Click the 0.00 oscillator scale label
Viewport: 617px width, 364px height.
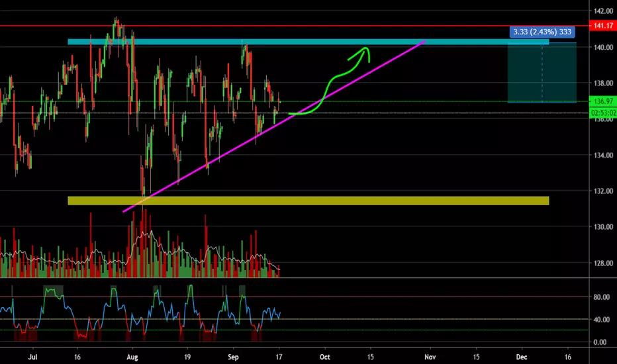coord(600,342)
